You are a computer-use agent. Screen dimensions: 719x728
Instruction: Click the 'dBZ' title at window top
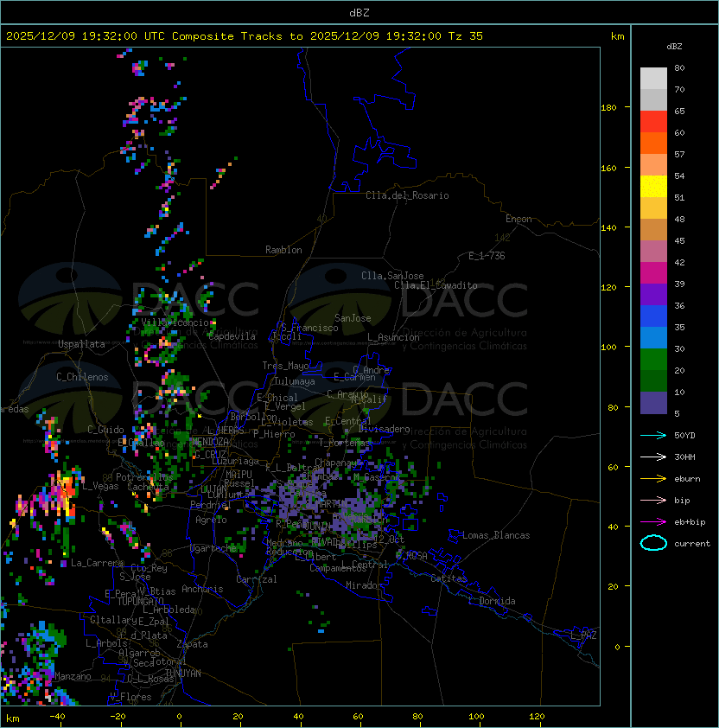click(359, 13)
